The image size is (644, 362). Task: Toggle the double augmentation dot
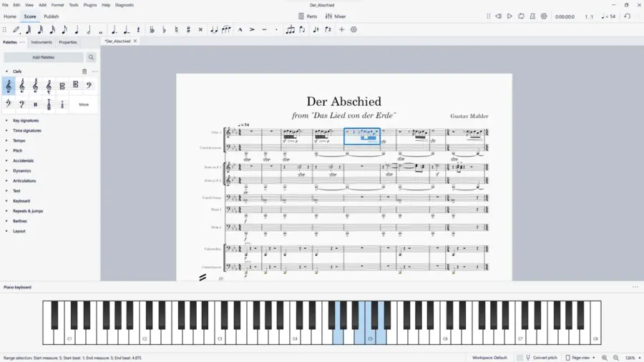coord(127,29)
